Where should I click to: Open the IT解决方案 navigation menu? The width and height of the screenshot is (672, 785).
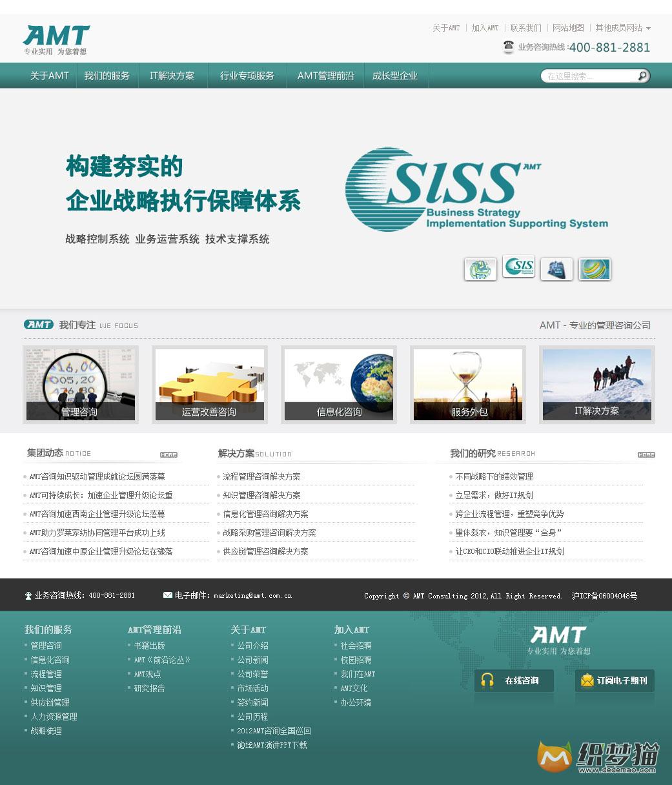click(172, 76)
